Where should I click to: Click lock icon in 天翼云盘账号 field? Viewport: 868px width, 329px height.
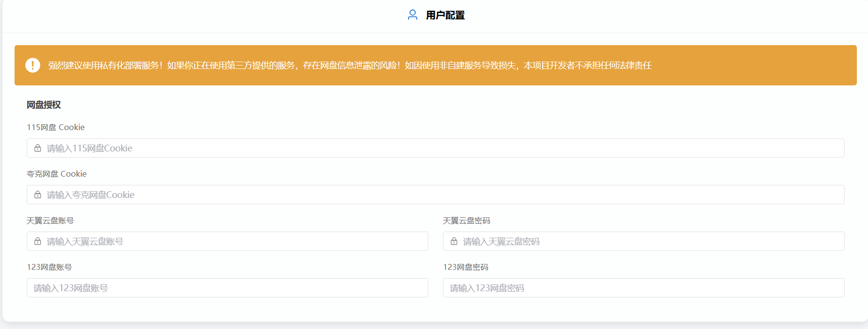(x=38, y=241)
